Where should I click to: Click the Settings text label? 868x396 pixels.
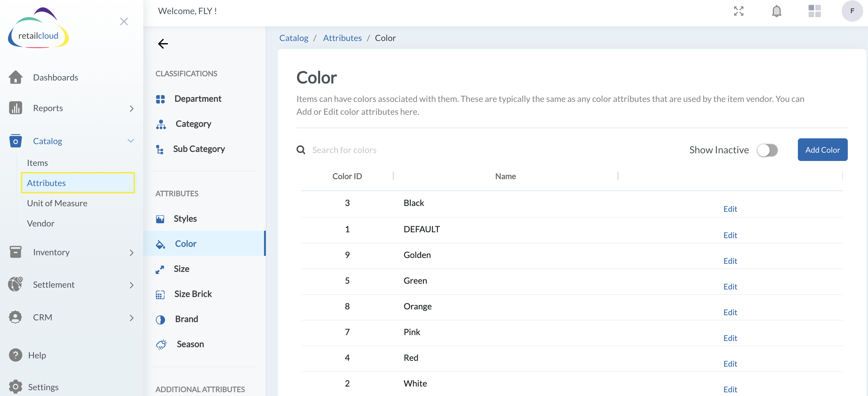click(x=43, y=387)
